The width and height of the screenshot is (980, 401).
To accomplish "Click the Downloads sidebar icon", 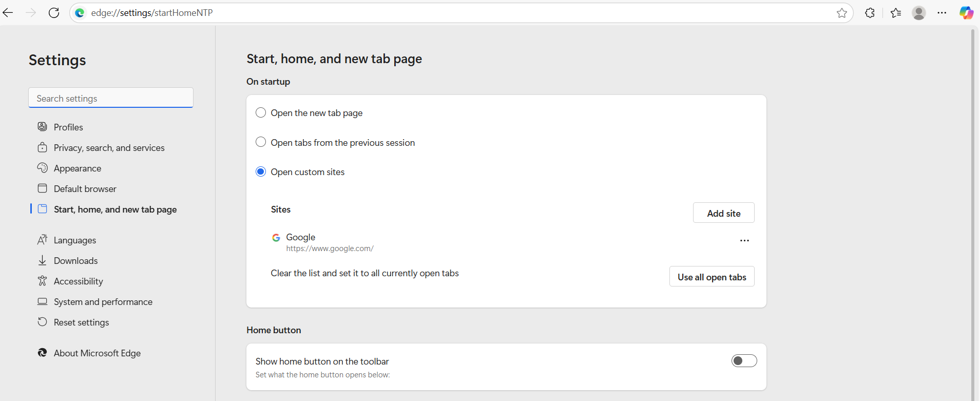I will tap(43, 260).
